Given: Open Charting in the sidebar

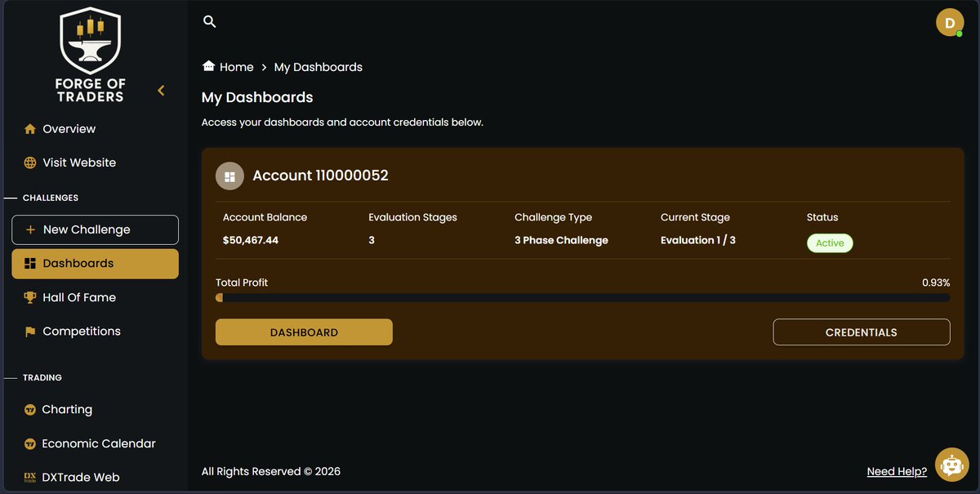Looking at the screenshot, I should point(67,410).
